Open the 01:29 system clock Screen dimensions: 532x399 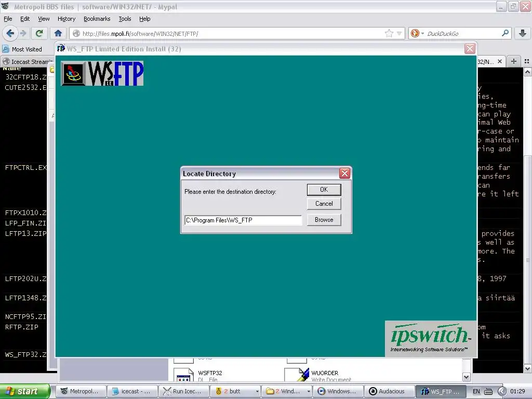[x=517, y=391]
